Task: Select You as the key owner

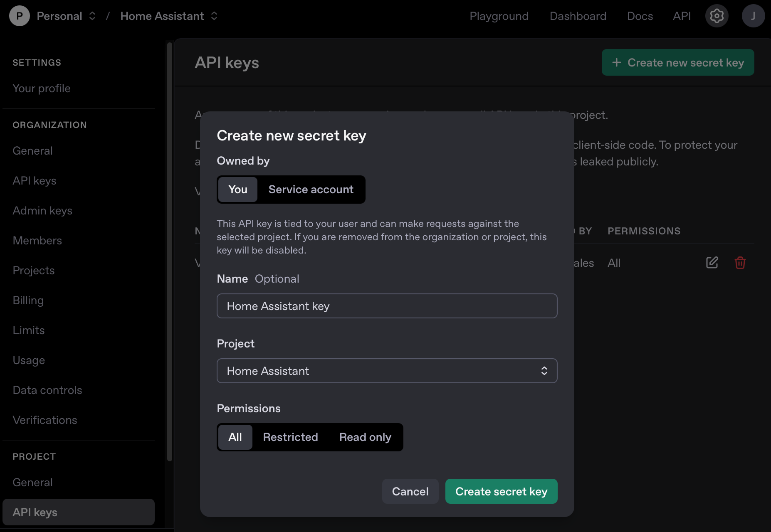Action: [x=237, y=190]
